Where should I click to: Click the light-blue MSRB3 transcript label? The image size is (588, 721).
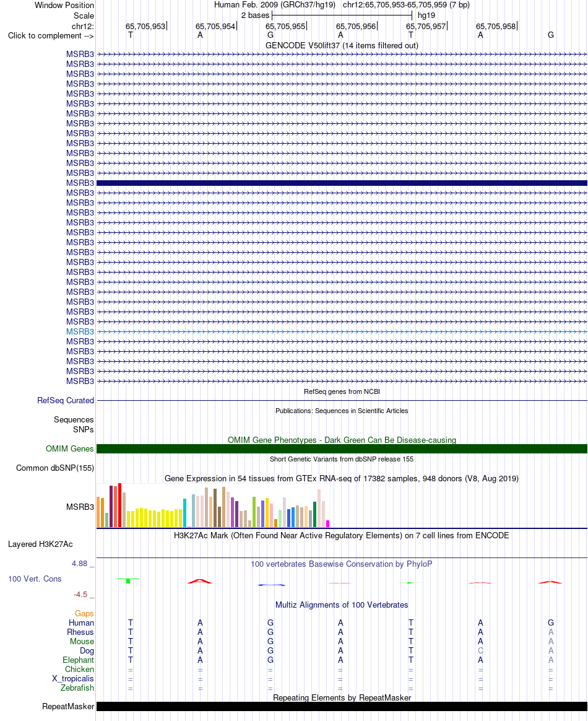point(80,331)
